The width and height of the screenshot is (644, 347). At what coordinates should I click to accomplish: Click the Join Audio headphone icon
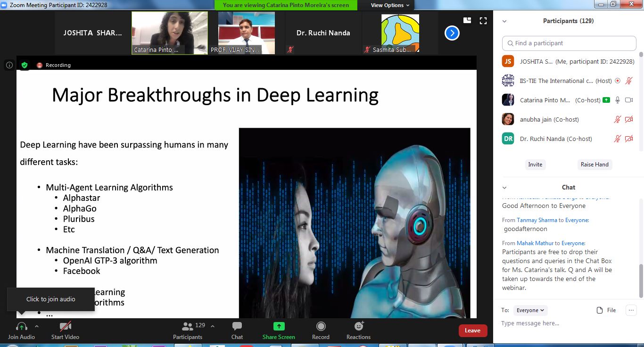(21, 327)
